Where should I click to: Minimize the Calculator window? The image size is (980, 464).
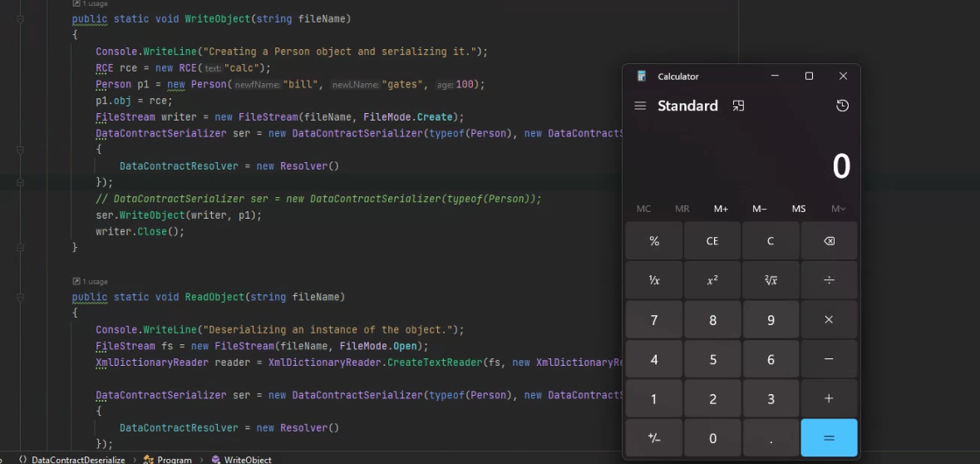[775, 77]
